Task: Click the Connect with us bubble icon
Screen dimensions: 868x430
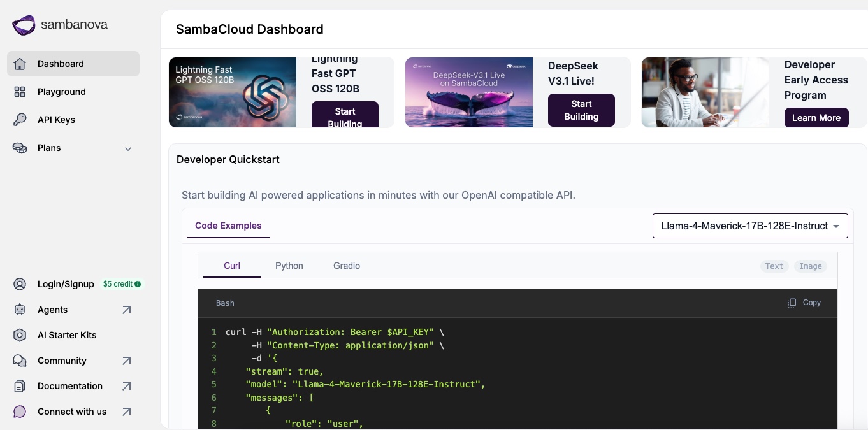Action: [20, 412]
